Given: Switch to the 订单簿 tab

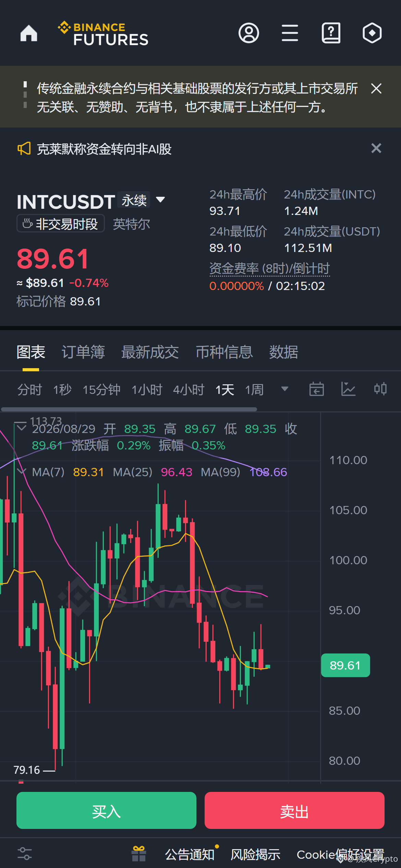Looking at the screenshot, I should click(x=83, y=352).
